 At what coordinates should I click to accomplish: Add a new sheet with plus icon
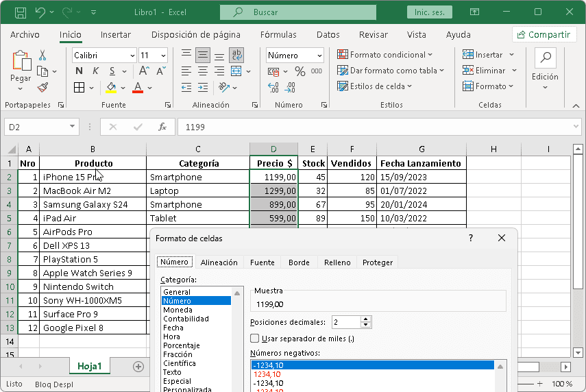tap(138, 367)
